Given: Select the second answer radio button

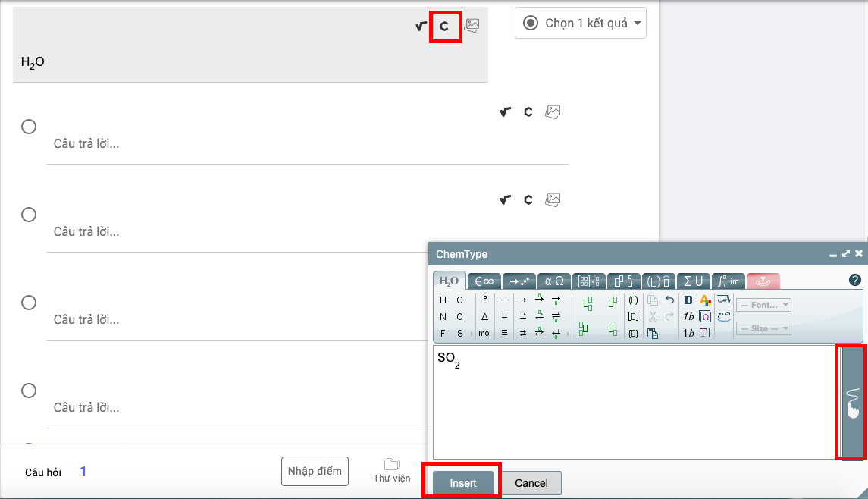Looking at the screenshot, I should [x=29, y=215].
